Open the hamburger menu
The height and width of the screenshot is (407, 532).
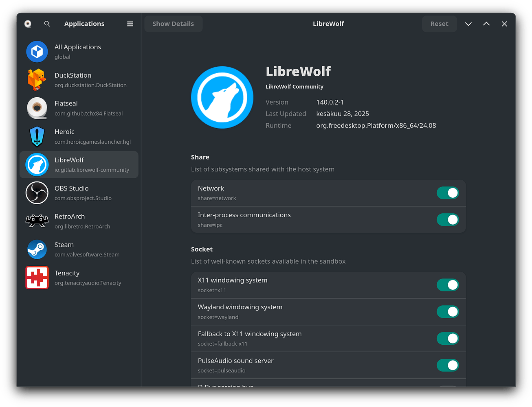pos(130,24)
